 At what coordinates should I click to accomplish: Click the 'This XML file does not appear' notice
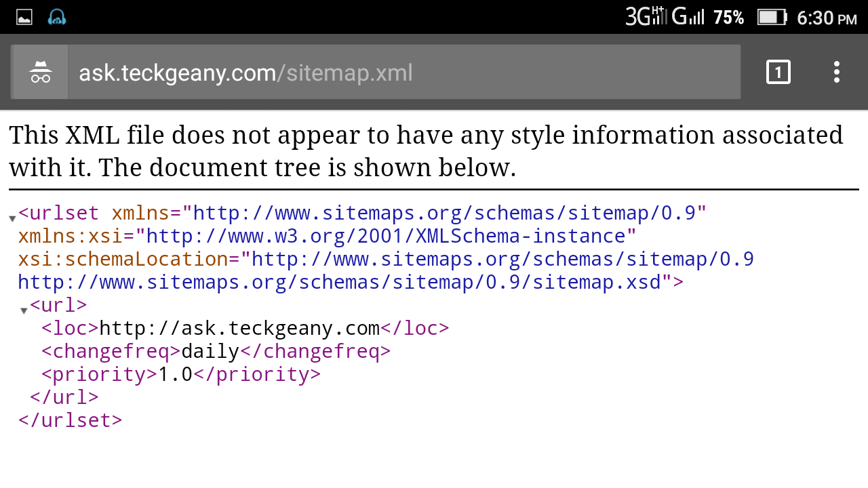426,151
